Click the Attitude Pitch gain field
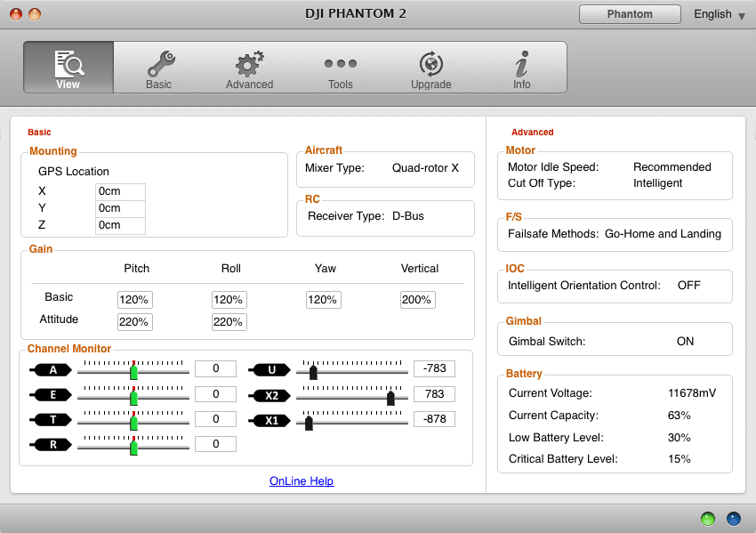 (135, 322)
